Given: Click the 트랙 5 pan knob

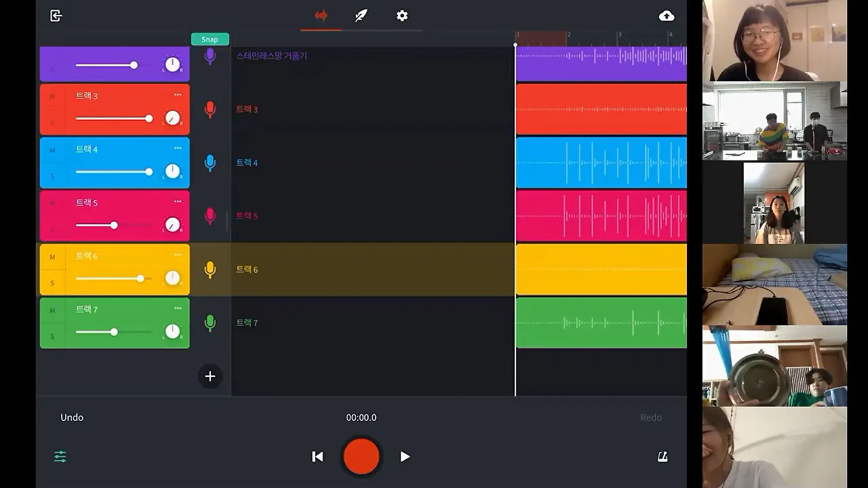Looking at the screenshot, I should 173,224.
